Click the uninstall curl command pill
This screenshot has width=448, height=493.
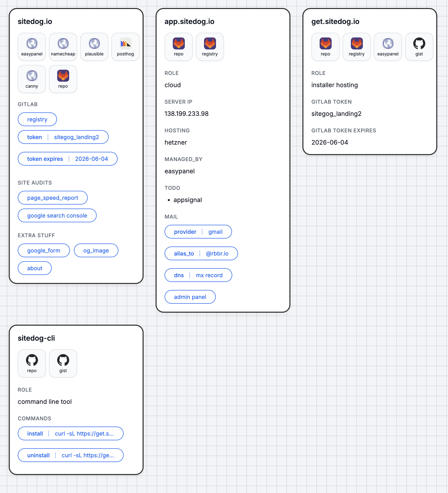point(71,455)
